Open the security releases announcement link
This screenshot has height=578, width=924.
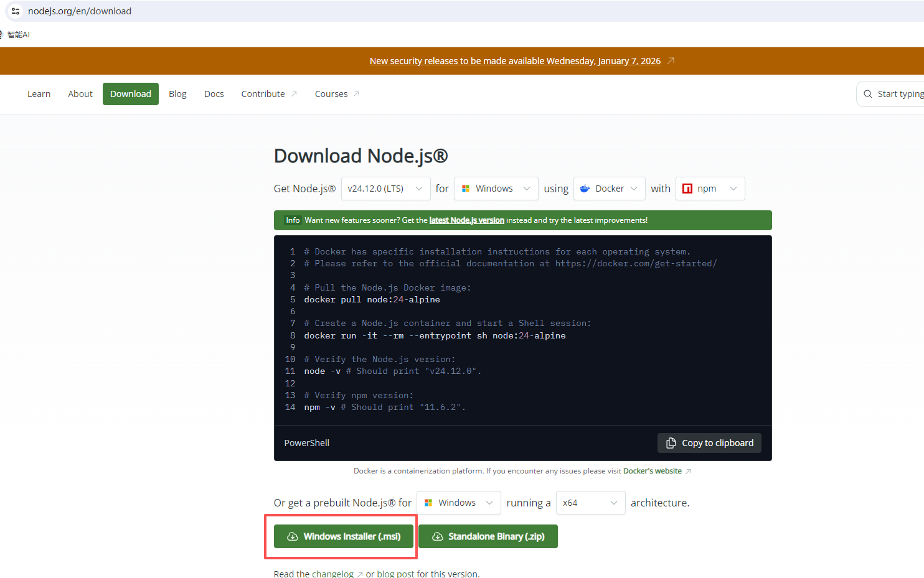[515, 61]
